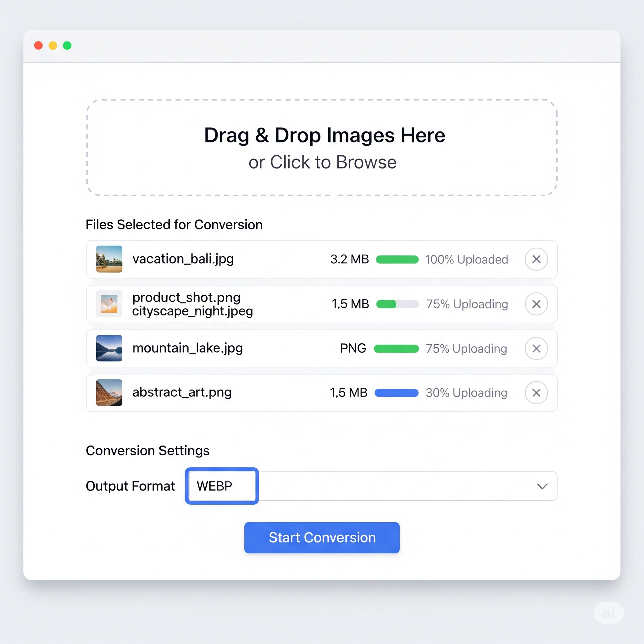Click to Browse for images
644x644 pixels.
click(x=322, y=162)
